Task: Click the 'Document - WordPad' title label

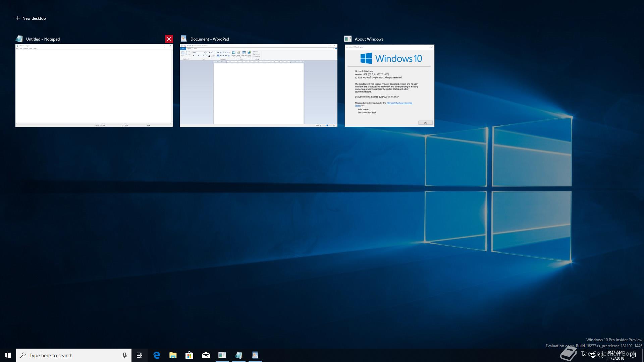Action: tap(210, 39)
